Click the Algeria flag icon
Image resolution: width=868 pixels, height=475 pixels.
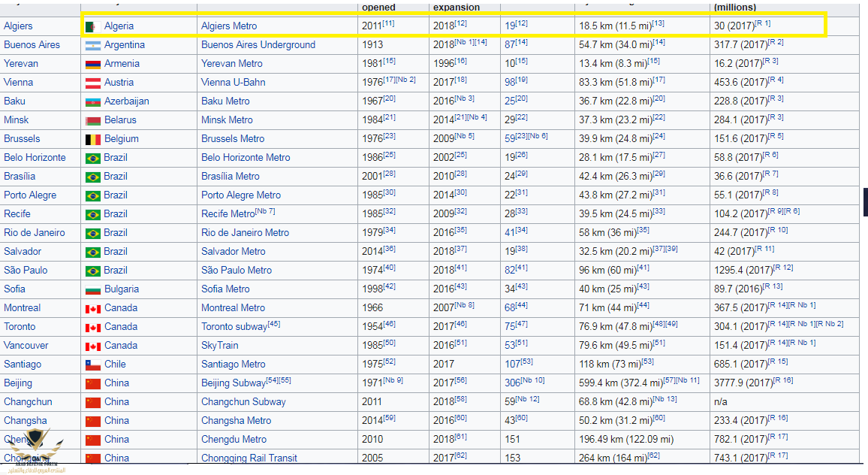(x=92, y=26)
